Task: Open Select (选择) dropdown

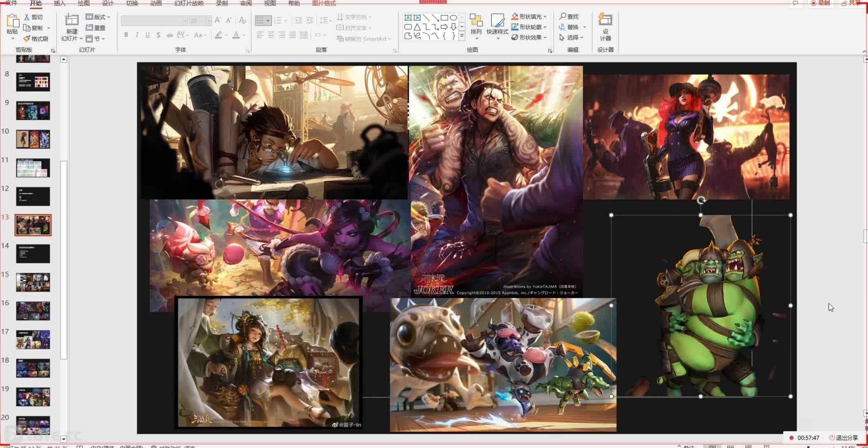Action: pyautogui.click(x=572, y=37)
